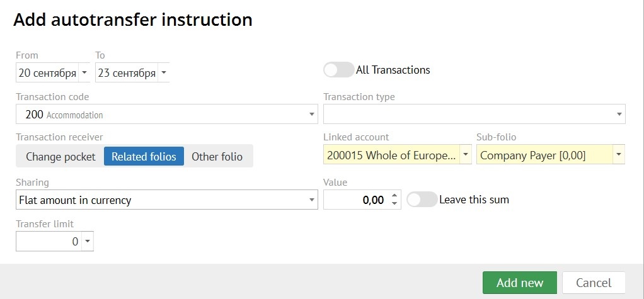
Task: Click the Add new button
Action: tap(520, 283)
